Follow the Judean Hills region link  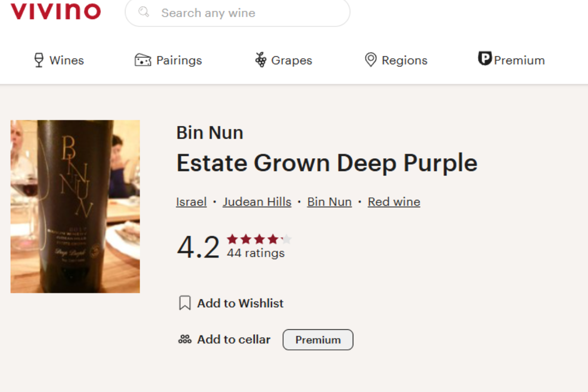pyautogui.click(x=257, y=202)
